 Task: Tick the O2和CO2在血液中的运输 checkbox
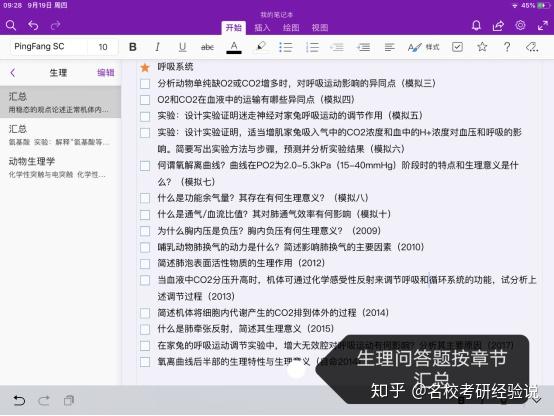[x=145, y=100]
